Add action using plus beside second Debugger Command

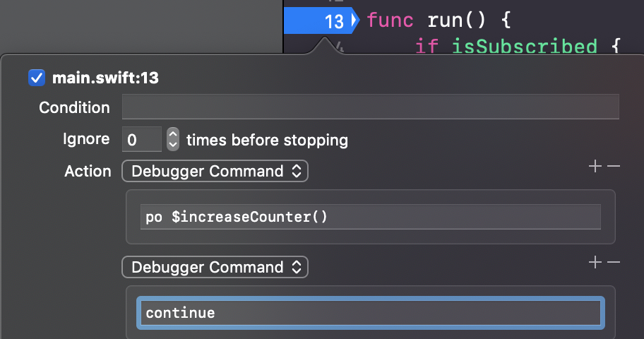click(595, 262)
